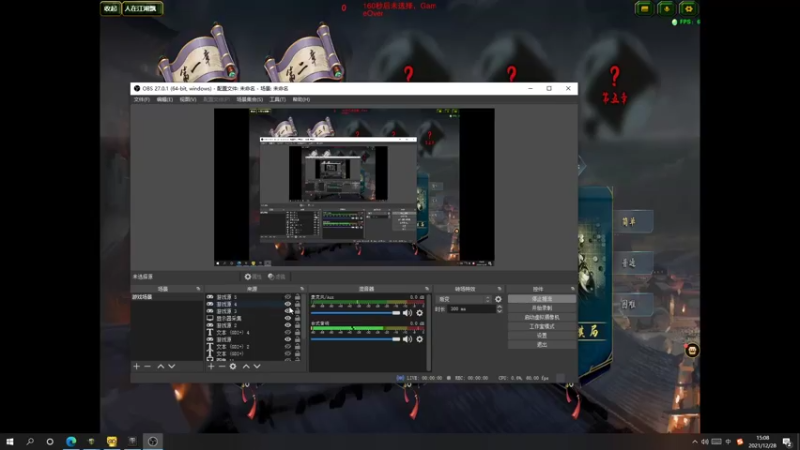Click the OBS preview canvas
The width and height of the screenshot is (800, 450).
click(x=354, y=187)
